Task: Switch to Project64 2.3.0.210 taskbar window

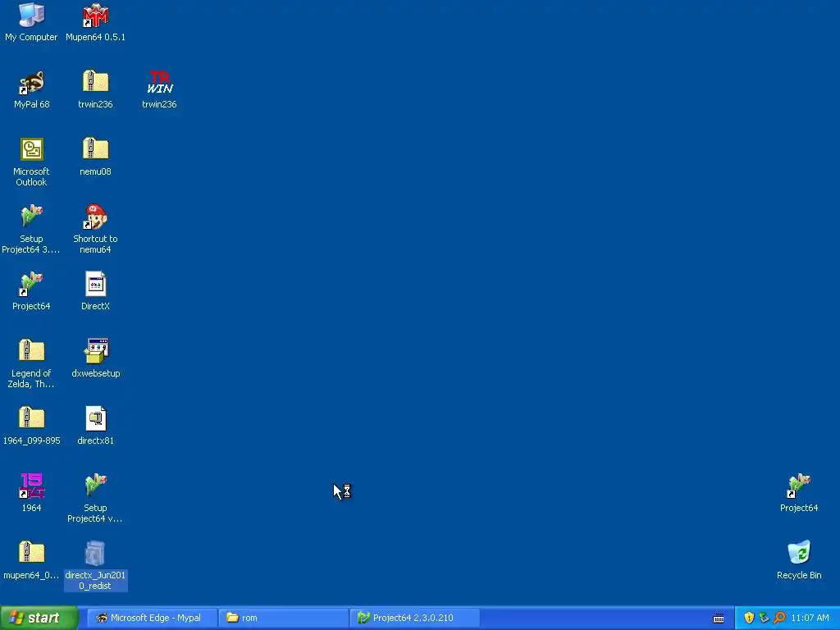Action: (414, 618)
